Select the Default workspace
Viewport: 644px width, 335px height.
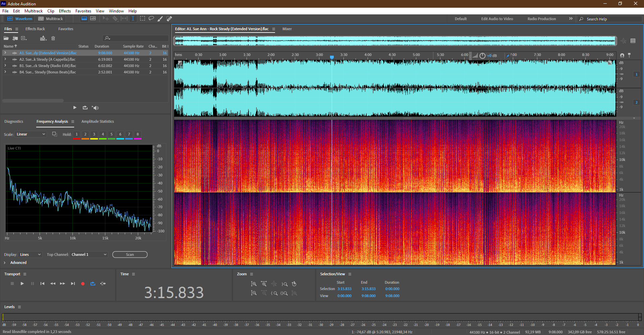click(x=461, y=19)
